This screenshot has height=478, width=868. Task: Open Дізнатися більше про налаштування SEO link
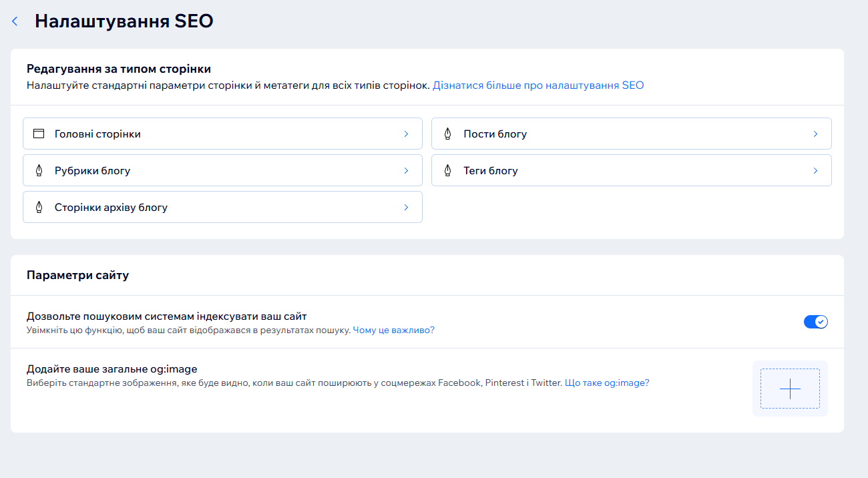point(538,85)
